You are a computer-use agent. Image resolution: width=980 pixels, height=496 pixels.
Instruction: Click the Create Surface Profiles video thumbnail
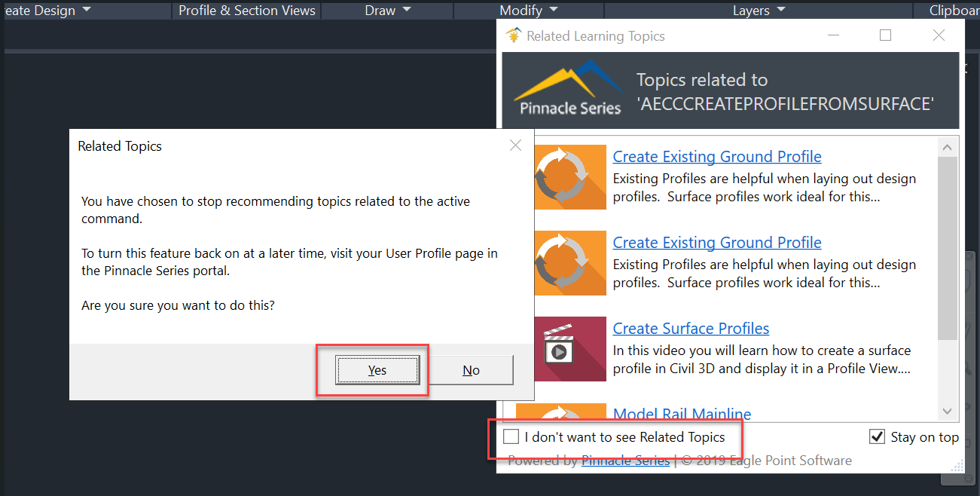pyautogui.click(x=570, y=349)
